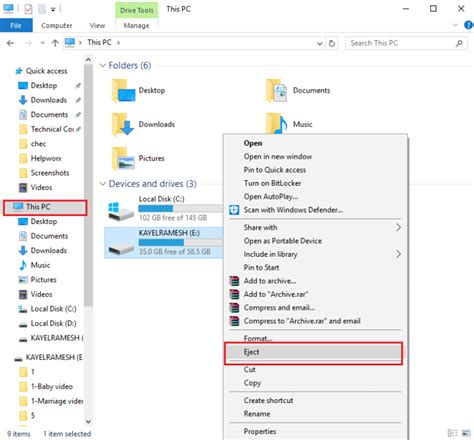474x440 pixels.
Task: Switch to large icons view in status bar
Action: (466, 433)
